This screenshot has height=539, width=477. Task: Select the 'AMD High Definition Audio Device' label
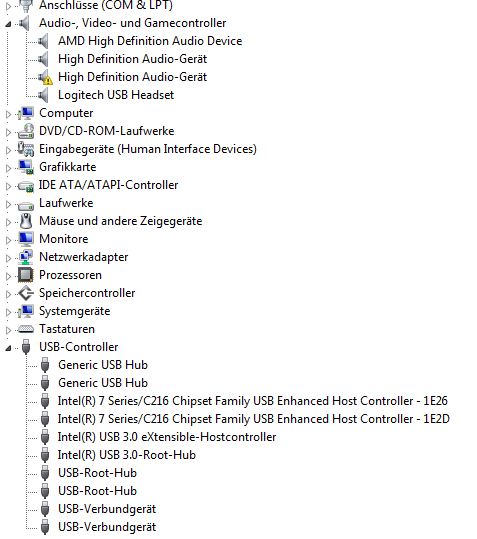tap(150, 41)
